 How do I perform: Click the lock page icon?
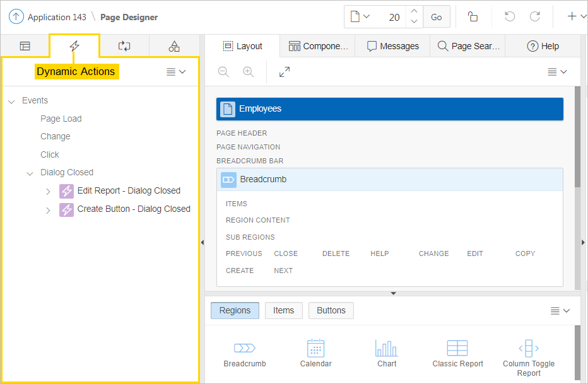pyautogui.click(x=473, y=17)
